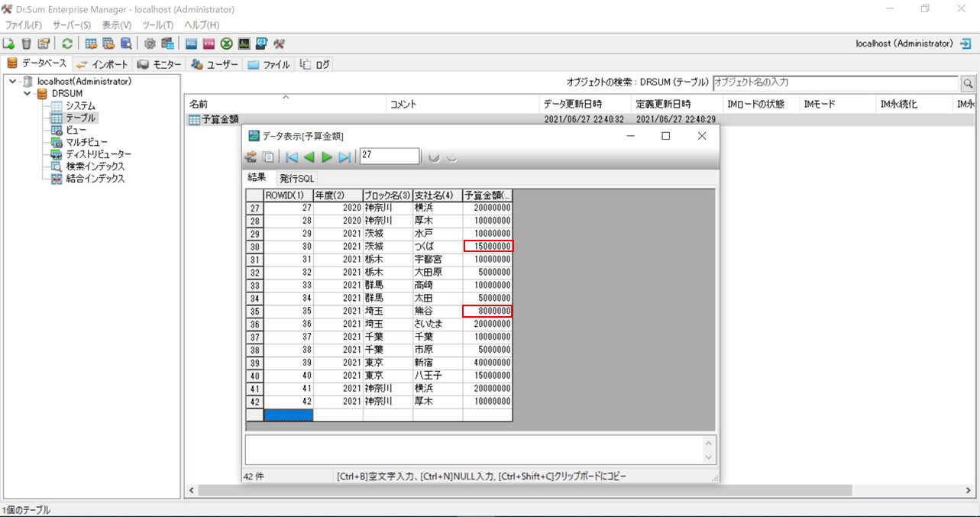Screen dimensions: 980x517
Task: Switch to the インポート tab
Action: coord(103,64)
